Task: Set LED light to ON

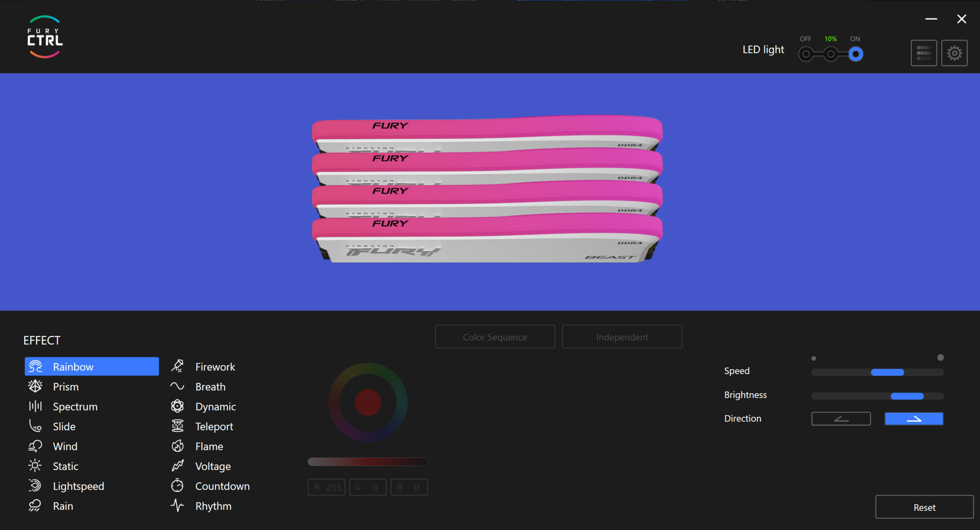Action: (855, 54)
